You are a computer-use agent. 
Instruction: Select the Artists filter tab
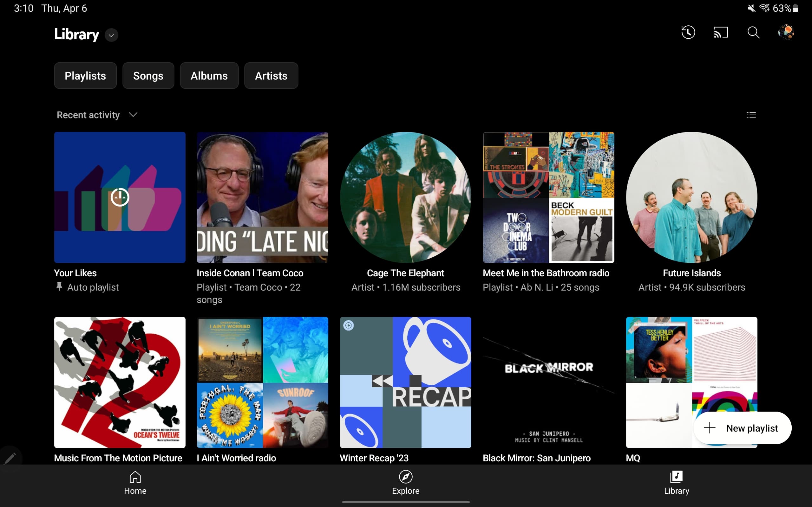(x=271, y=75)
